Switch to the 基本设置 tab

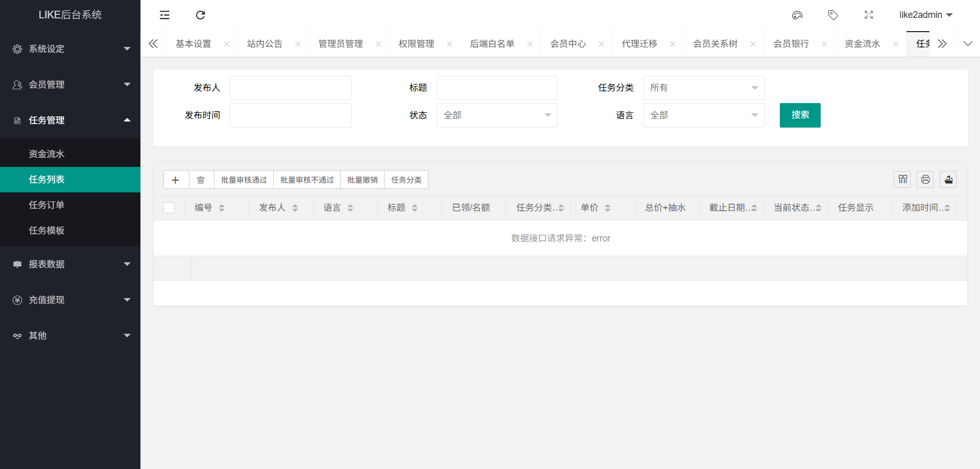pyautogui.click(x=194, y=44)
